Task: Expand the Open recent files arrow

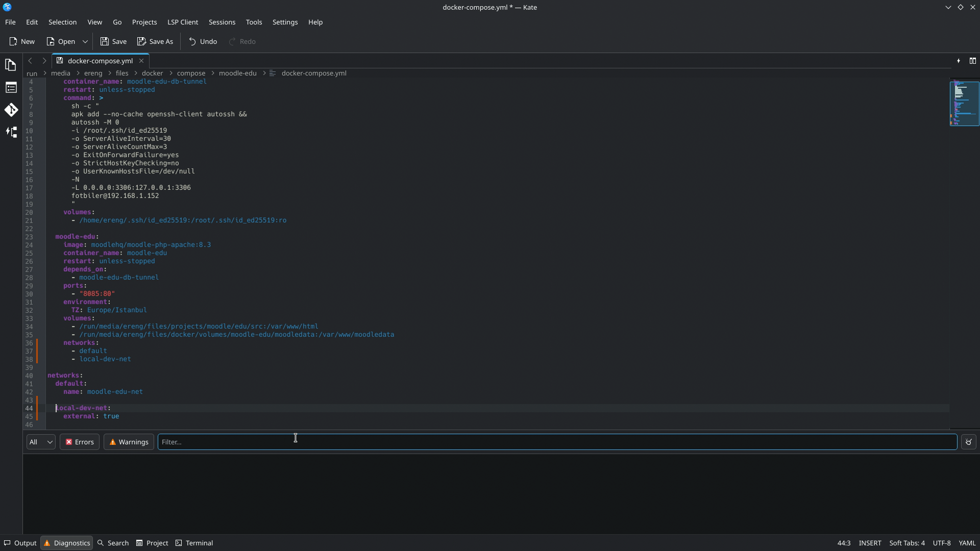Action: [x=85, y=41]
